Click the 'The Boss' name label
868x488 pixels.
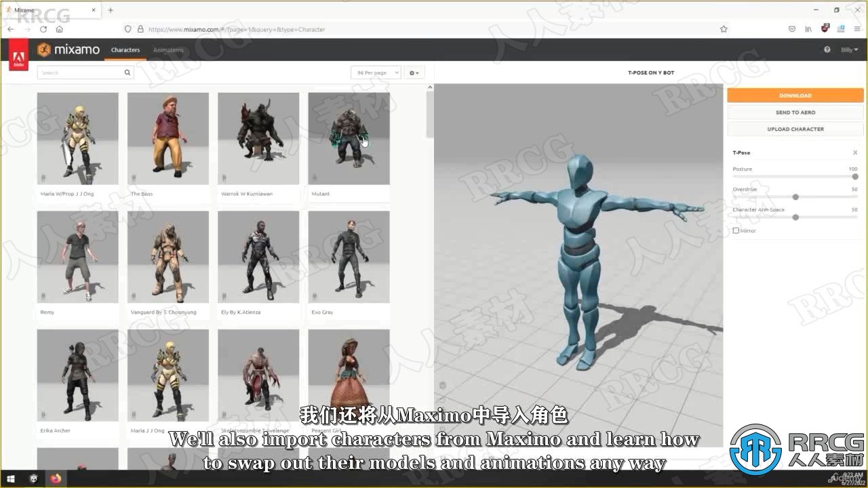point(142,194)
